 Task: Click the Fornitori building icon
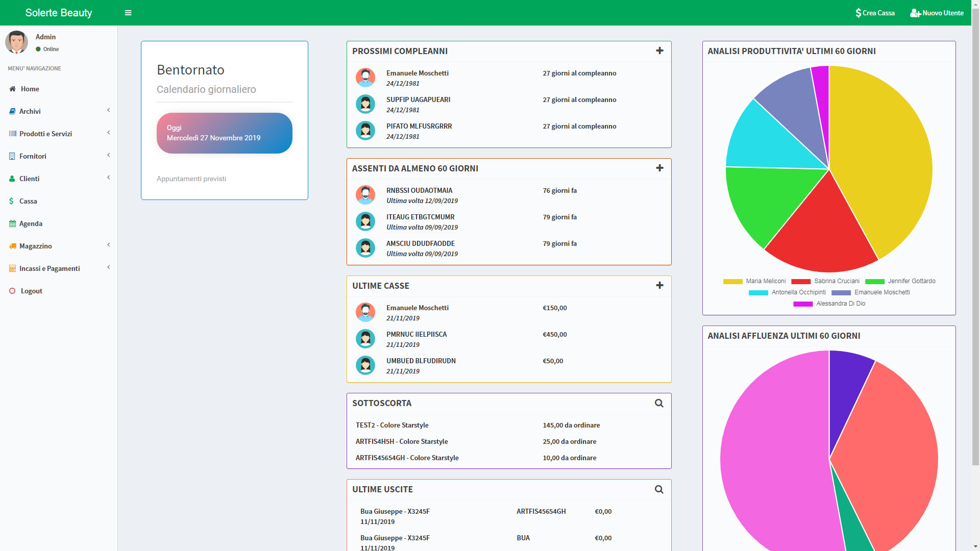12,156
